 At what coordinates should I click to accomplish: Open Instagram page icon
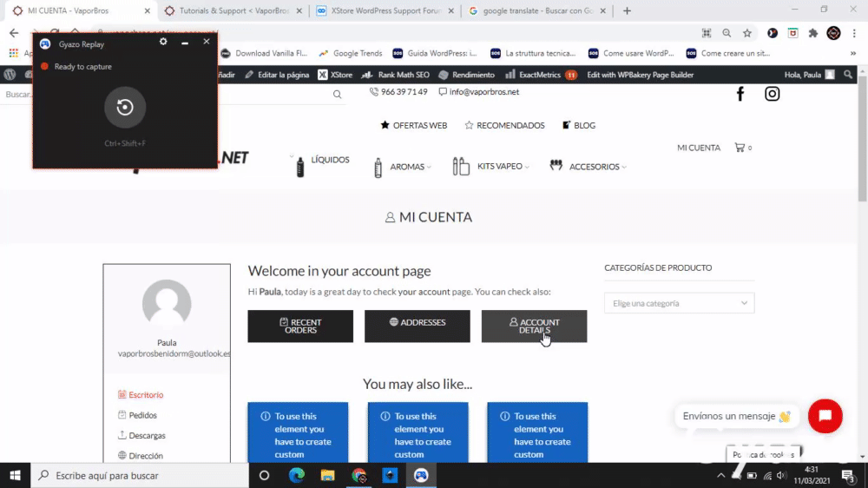tap(773, 94)
